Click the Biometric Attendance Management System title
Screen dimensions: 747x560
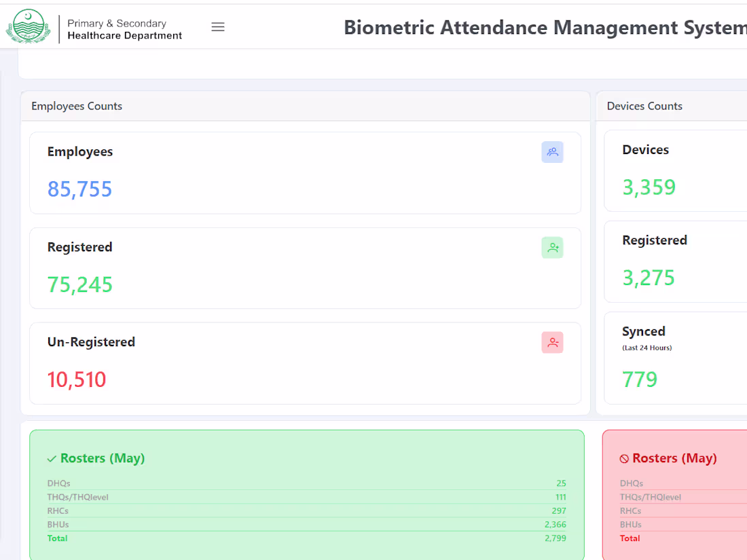[545, 28]
